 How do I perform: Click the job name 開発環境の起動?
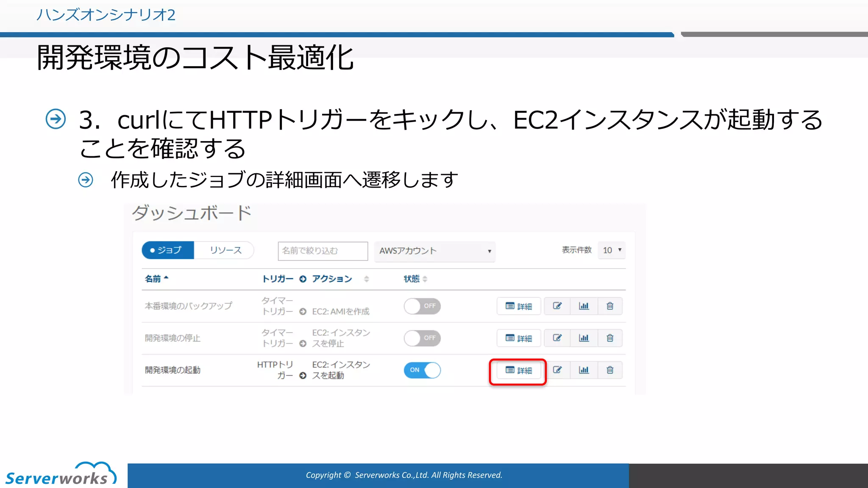point(172,370)
